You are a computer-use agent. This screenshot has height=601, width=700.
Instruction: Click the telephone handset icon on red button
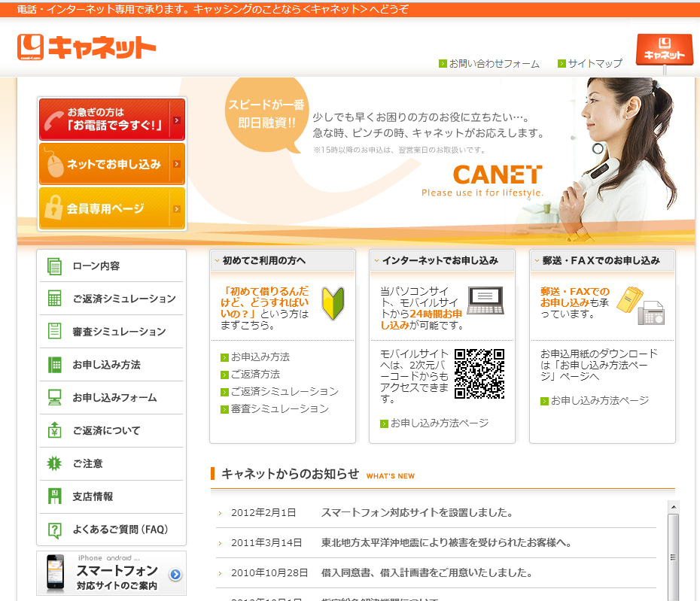coord(54,120)
